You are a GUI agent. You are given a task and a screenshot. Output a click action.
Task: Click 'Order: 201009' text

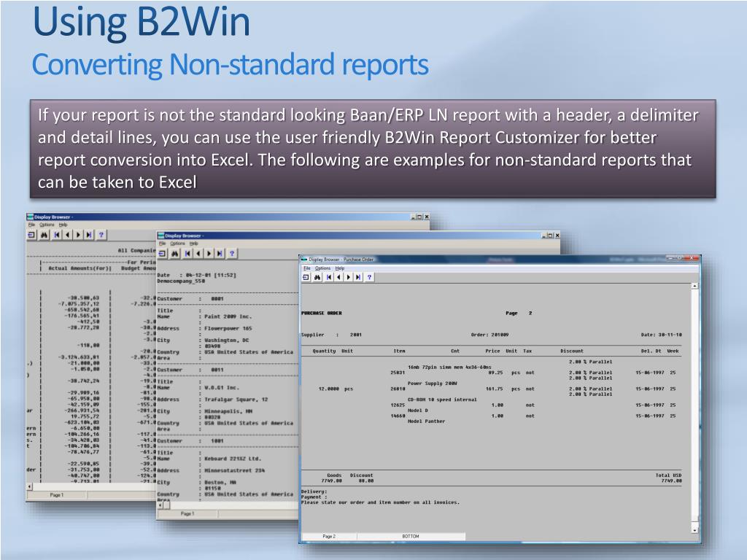point(489,335)
